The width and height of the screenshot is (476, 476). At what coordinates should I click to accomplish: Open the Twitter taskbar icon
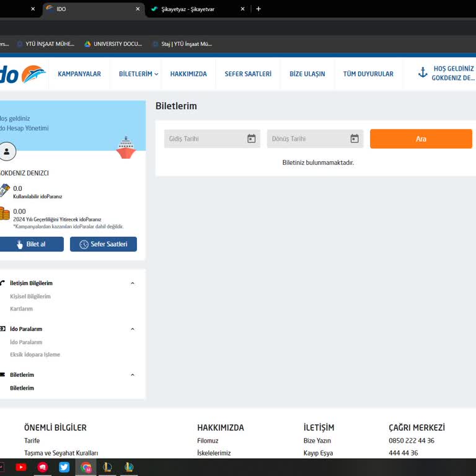(x=64, y=467)
